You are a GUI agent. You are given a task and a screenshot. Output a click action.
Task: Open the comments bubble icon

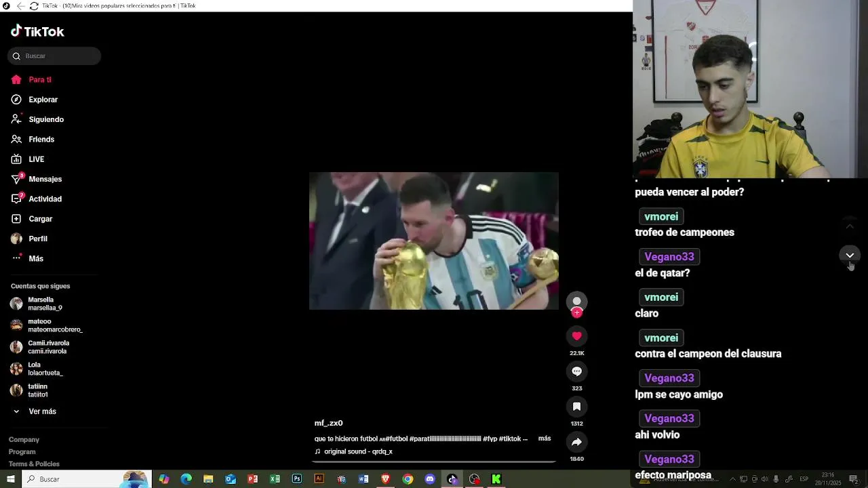(576, 371)
